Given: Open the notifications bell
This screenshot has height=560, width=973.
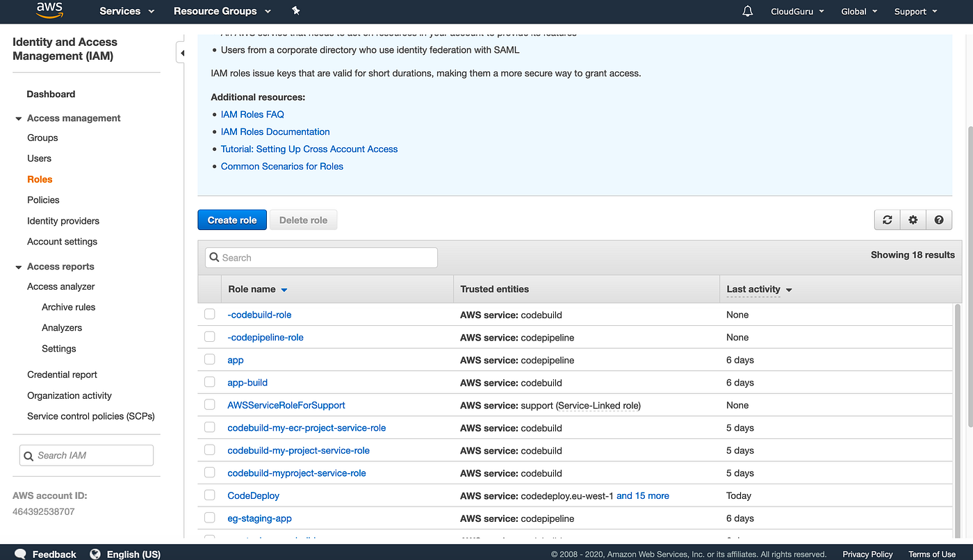Looking at the screenshot, I should coord(746,11).
